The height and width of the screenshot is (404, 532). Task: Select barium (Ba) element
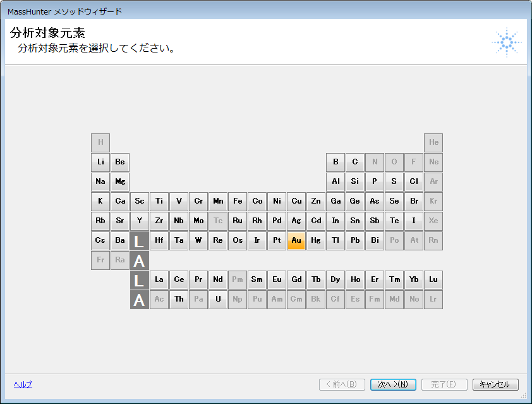[x=120, y=241]
